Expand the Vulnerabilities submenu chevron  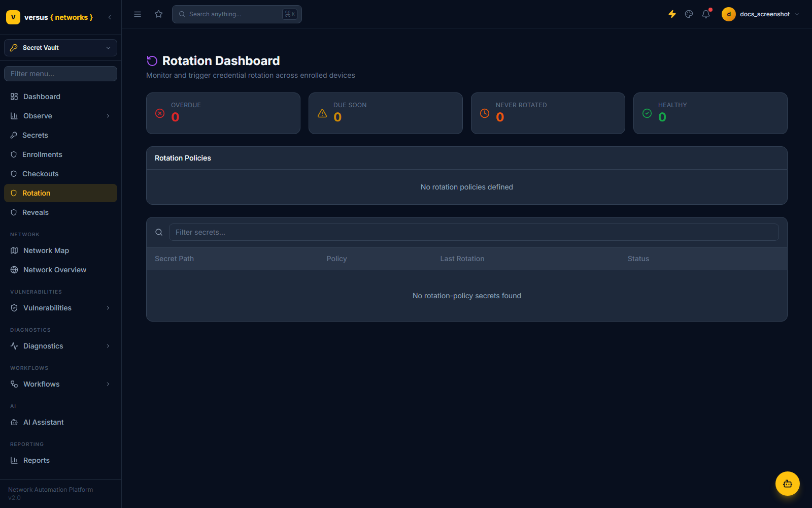108,308
